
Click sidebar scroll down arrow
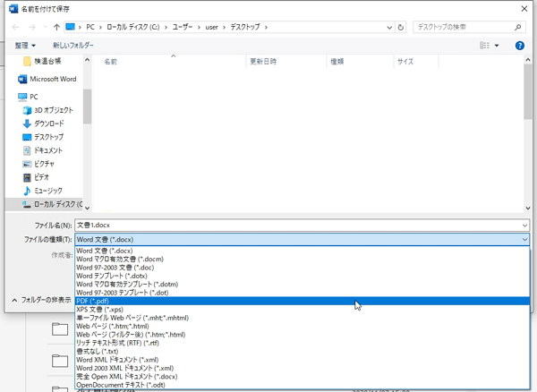(x=88, y=208)
